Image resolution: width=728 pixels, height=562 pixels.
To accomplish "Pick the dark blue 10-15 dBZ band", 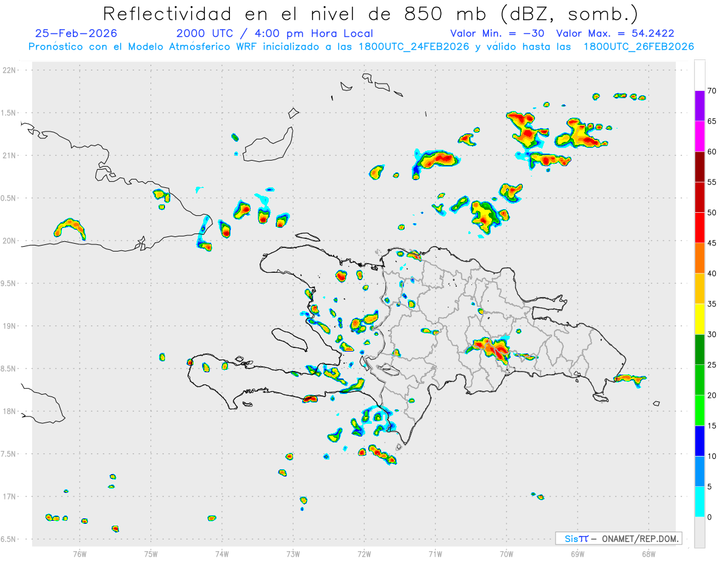I will (699, 441).
